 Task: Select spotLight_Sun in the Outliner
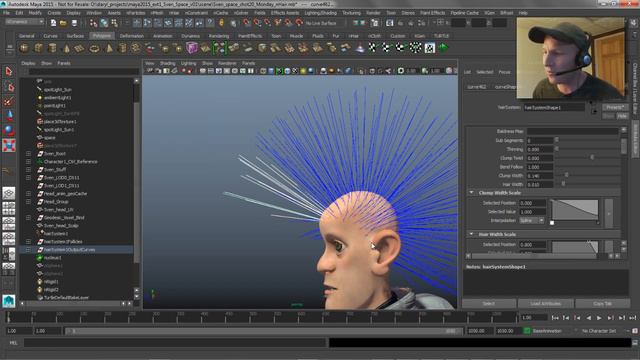(x=57, y=90)
